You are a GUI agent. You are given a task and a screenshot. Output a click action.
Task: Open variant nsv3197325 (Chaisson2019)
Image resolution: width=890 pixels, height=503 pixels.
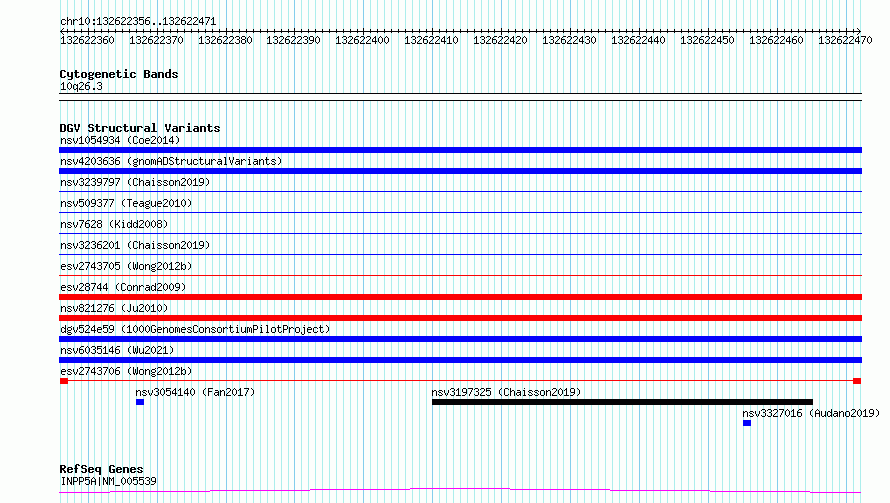(506, 392)
